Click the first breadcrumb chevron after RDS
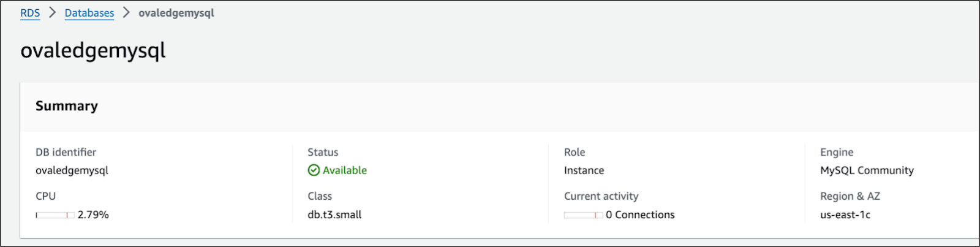The height and width of the screenshot is (247, 980). click(53, 13)
